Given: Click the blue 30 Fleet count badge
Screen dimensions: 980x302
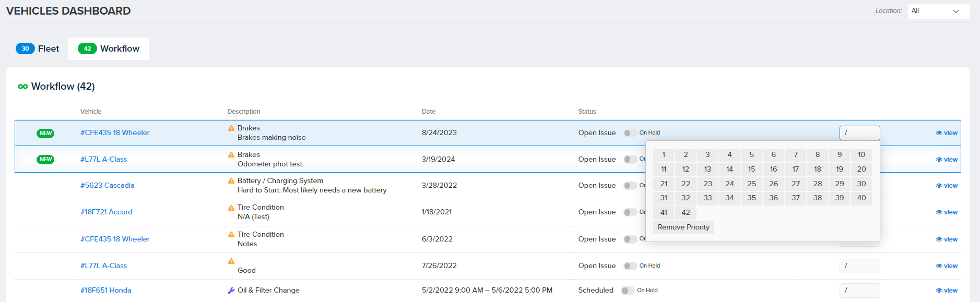Looking at the screenshot, I should point(25,49).
